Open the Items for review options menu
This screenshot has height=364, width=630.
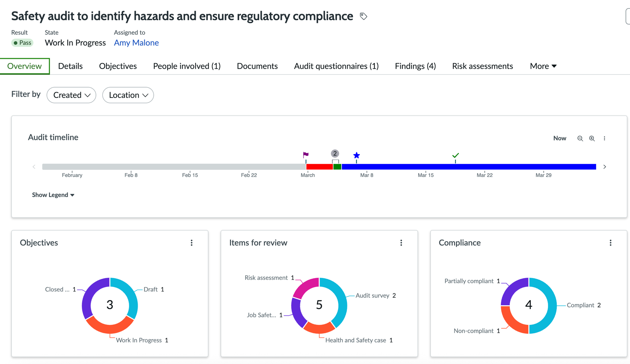point(401,243)
